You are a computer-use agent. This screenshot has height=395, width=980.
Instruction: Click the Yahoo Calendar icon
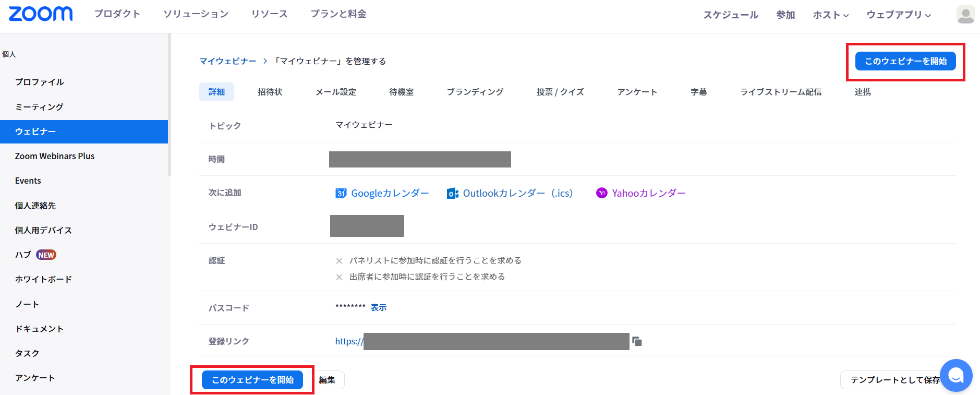(602, 193)
